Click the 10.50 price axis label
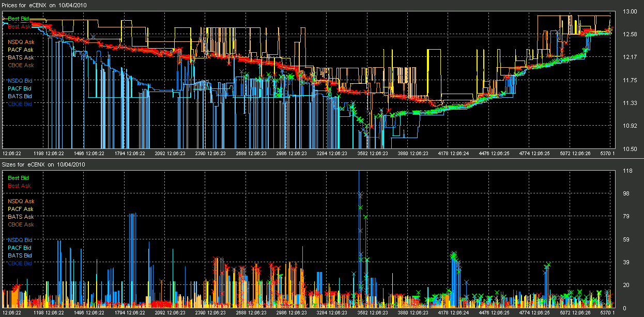This screenshot has width=644, height=317. click(630, 149)
